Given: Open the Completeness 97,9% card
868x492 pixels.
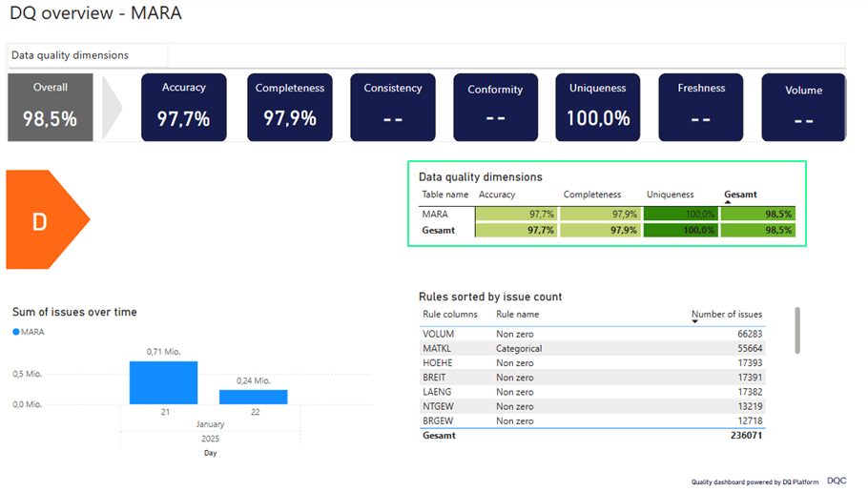Looking at the screenshot, I should click(290, 107).
